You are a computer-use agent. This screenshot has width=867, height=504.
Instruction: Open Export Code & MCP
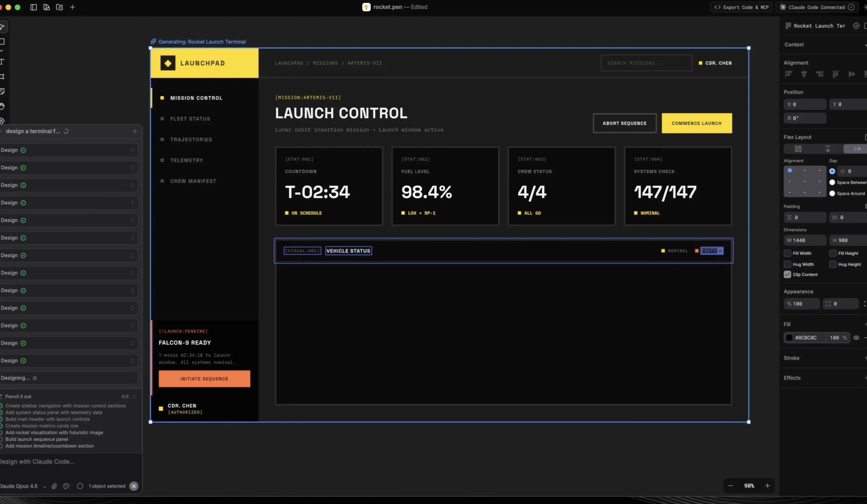[741, 7]
